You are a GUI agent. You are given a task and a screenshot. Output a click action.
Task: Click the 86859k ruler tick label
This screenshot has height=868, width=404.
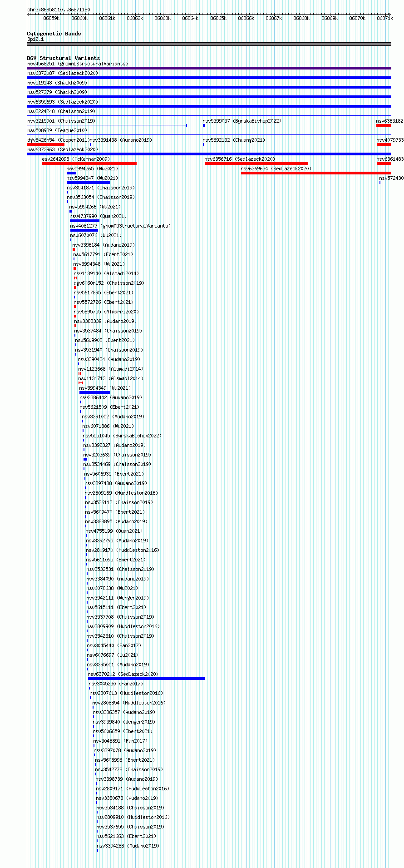[x=51, y=18]
